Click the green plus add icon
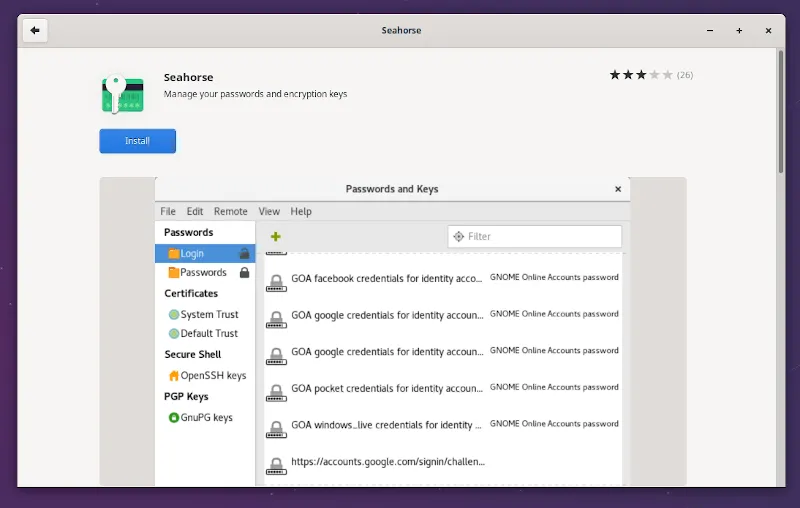The height and width of the screenshot is (508, 800). [x=276, y=237]
